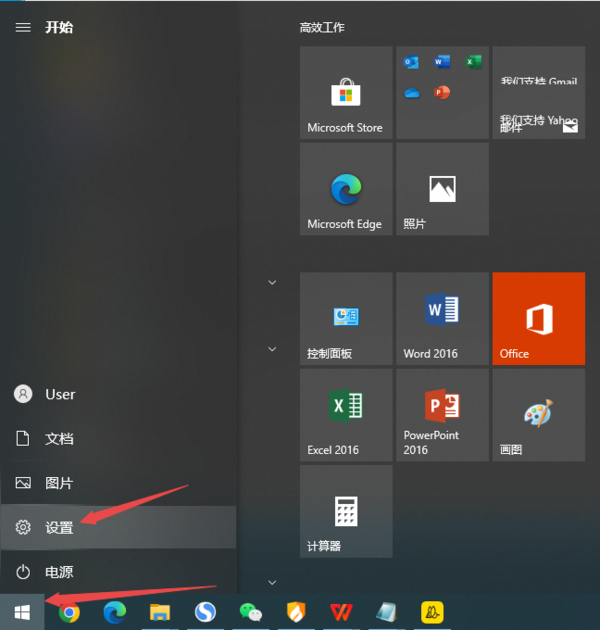Open the Microsoft Store tile
The height and width of the screenshot is (630, 600).
(x=345, y=92)
